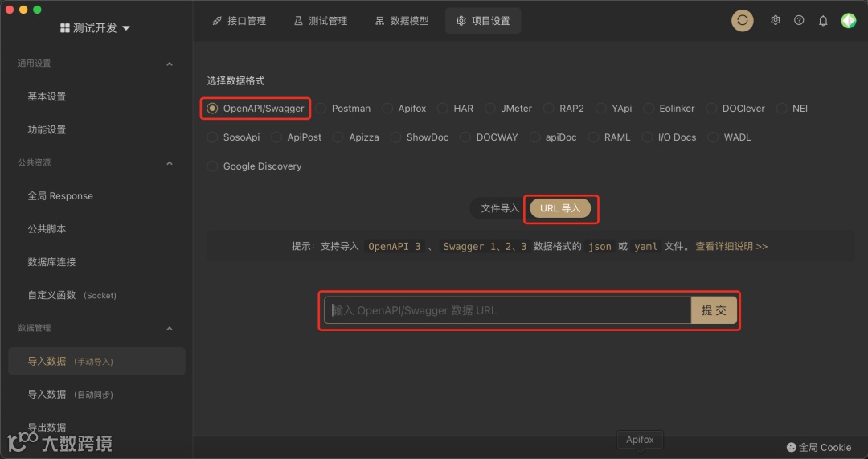The width and height of the screenshot is (868, 459).
Task: Switch to the 测试管理 tab
Action: tap(321, 21)
